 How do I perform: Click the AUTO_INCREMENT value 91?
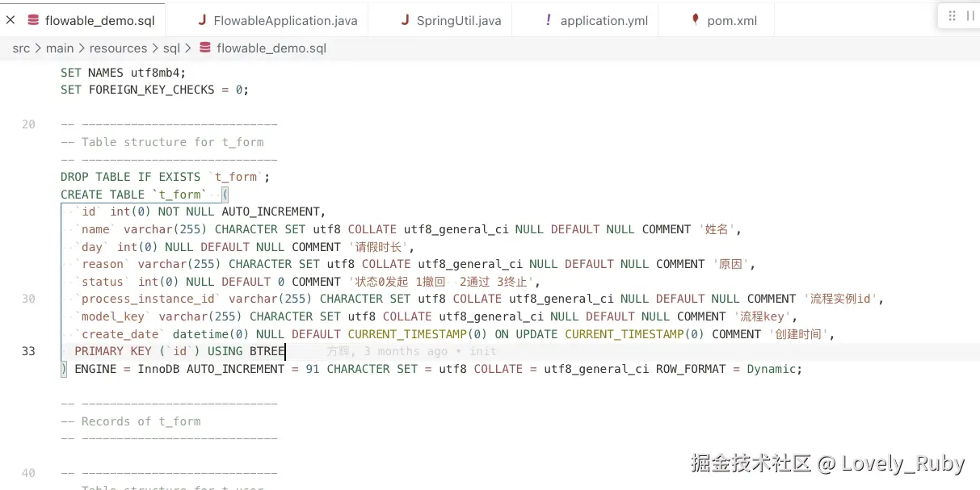313,369
